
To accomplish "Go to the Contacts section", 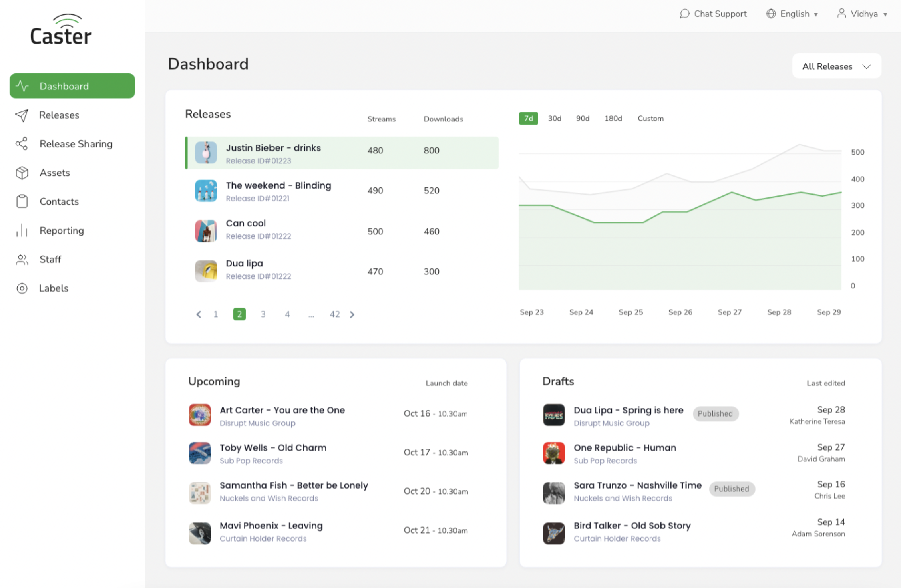I will 59,201.
